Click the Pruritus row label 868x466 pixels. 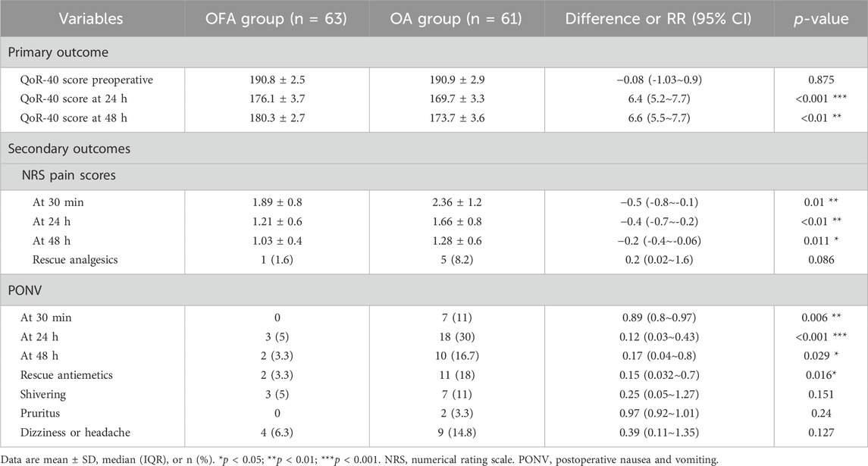pyautogui.click(x=54, y=411)
